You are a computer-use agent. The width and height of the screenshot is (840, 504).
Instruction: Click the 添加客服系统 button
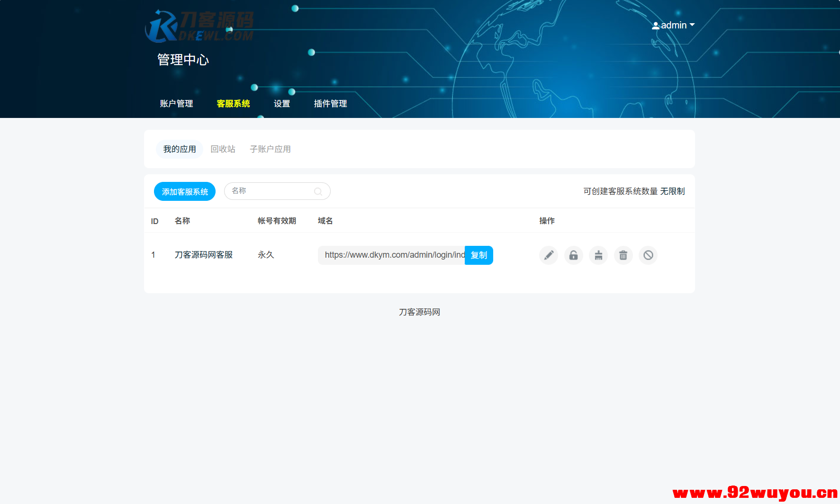pyautogui.click(x=184, y=191)
